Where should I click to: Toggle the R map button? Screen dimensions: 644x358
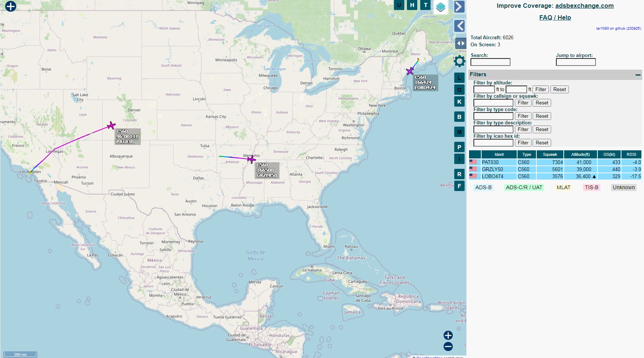(459, 174)
